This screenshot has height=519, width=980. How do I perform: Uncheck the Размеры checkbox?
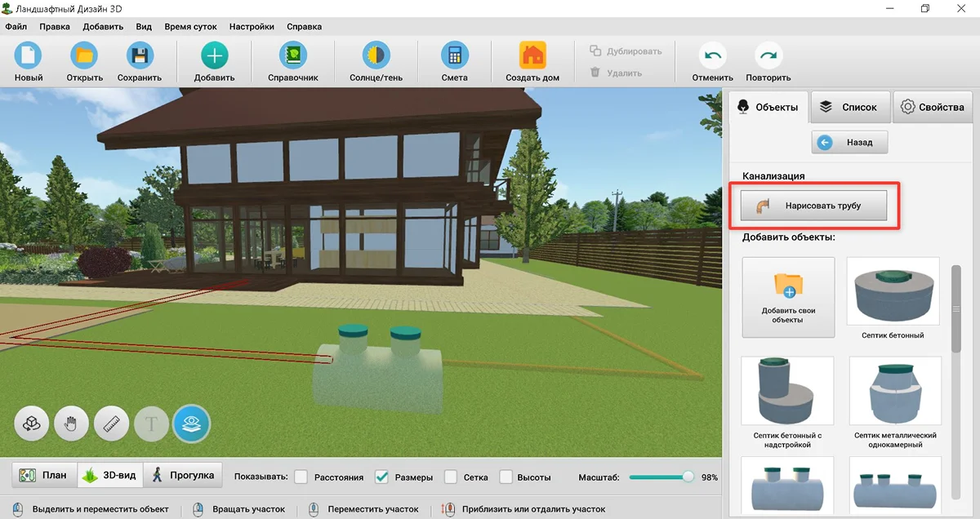point(381,477)
